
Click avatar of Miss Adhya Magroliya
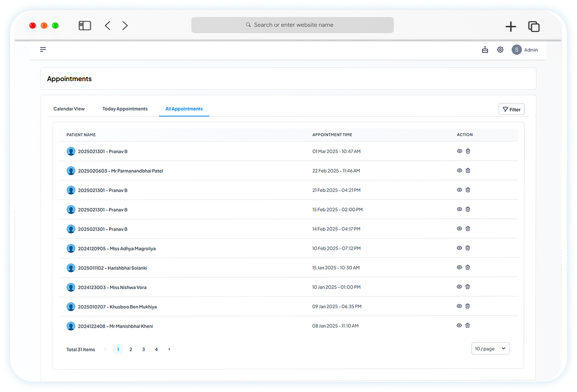pyautogui.click(x=71, y=249)
